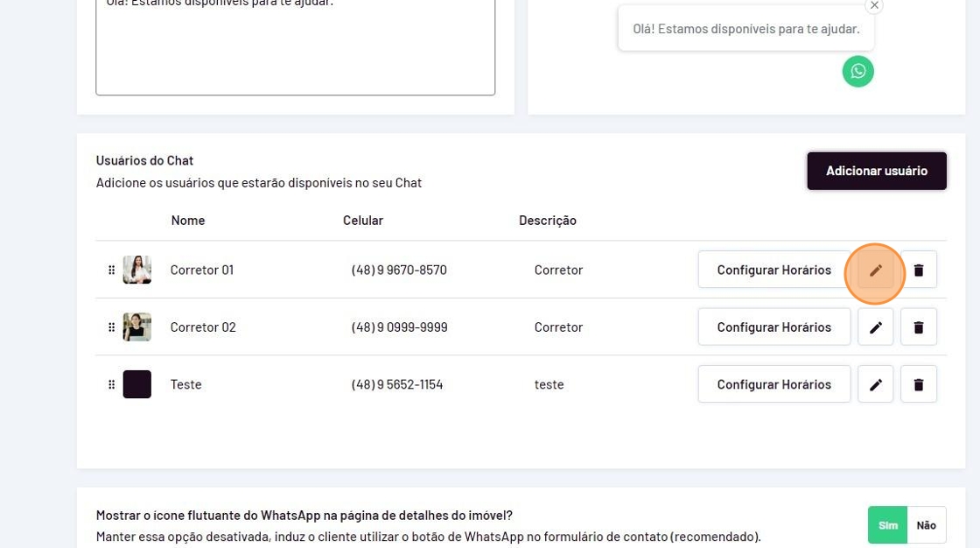Delete Corretor 01 with trash icon
The height and width of the screenshot is (548, 980).
(x=919, y=270)
